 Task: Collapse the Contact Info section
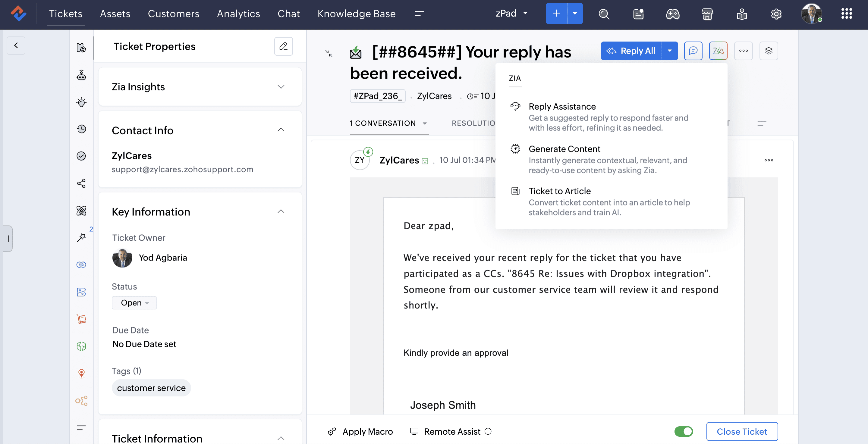pyautogui.click(x=281, y=130)
